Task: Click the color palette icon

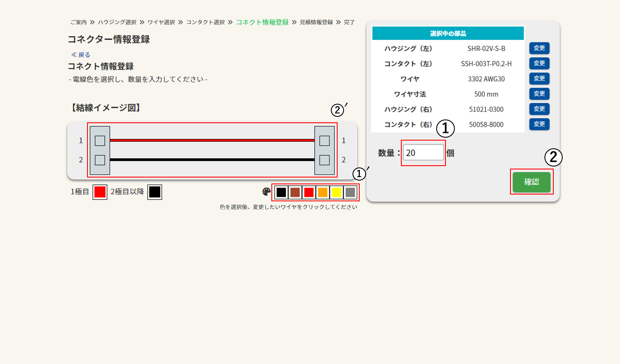Action: [266, 192]
